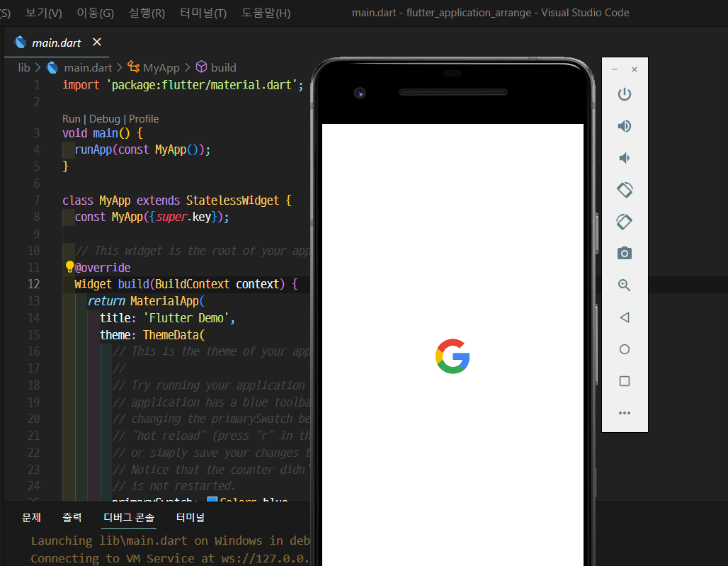Switch to the 출력 panel tab

click(72, 517)
